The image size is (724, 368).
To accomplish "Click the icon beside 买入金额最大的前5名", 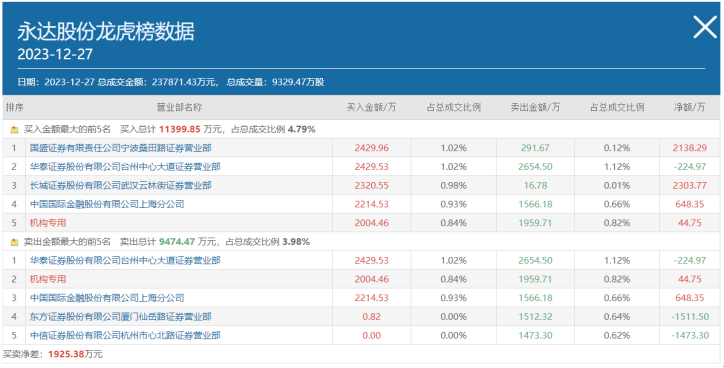I will 14,130.
